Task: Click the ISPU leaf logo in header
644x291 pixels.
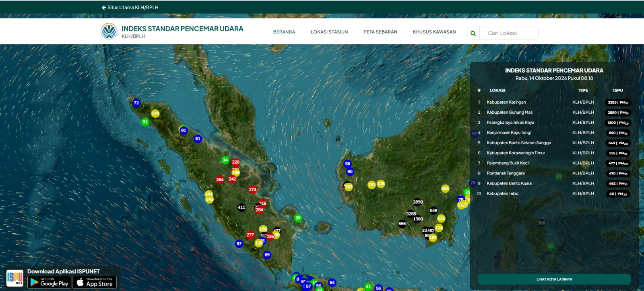Action: pyautogui.click(x=109, y=31)
